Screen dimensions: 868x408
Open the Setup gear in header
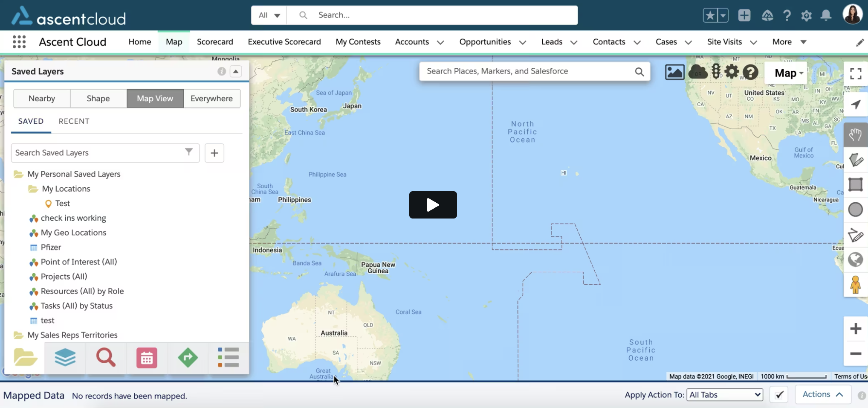click(x=806, y=15)
